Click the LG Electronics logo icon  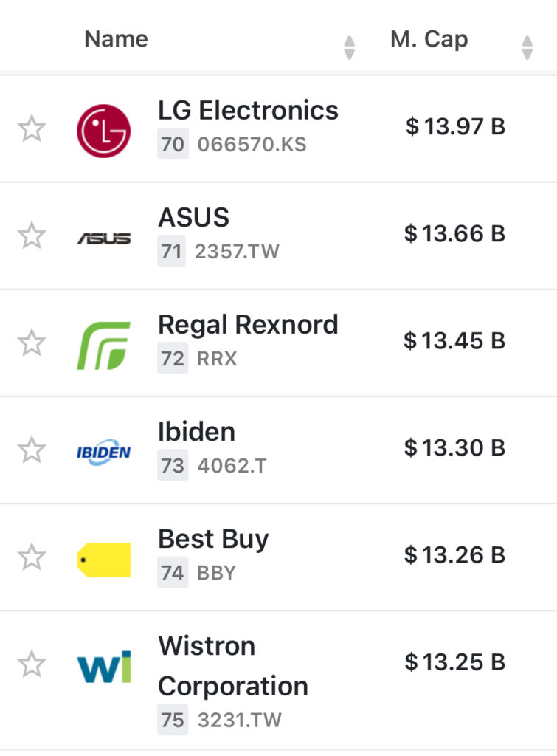pyautogui.click(x=103, y=131)
